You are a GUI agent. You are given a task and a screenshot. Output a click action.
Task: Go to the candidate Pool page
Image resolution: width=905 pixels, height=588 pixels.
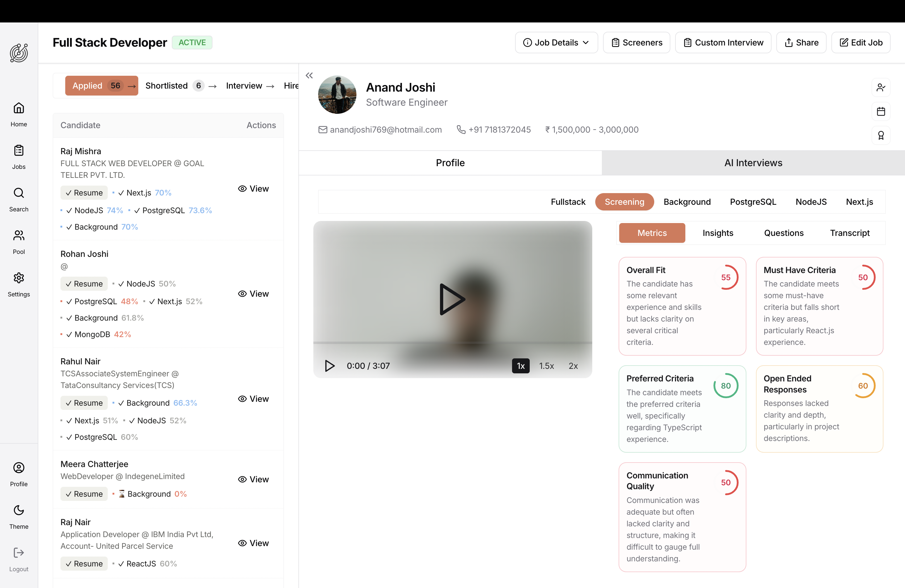point(19,242)
